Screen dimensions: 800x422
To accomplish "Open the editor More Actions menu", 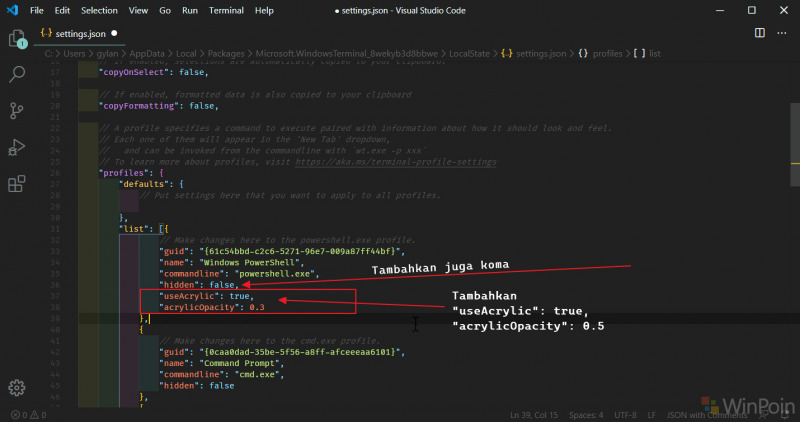I will (x=782, y=33).
